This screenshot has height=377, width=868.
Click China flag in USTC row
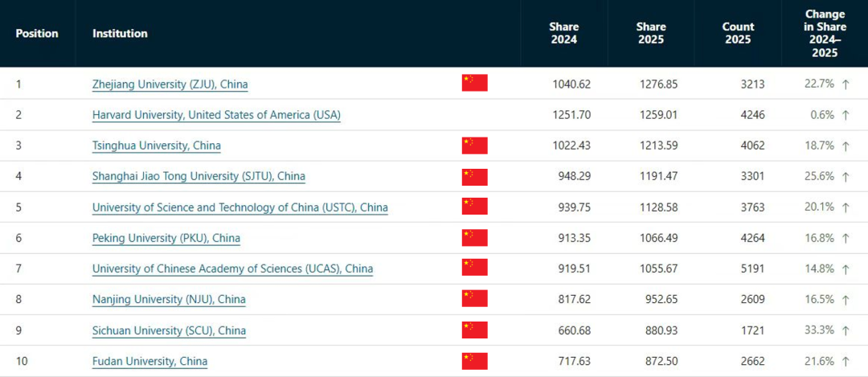pyautogui.click(x=475, y=207)
